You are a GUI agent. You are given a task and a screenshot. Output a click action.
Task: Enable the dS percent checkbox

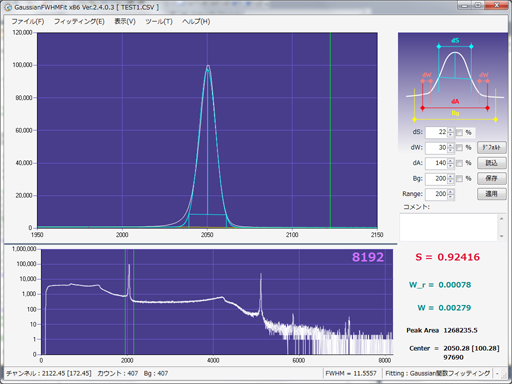tap(459, 132)
